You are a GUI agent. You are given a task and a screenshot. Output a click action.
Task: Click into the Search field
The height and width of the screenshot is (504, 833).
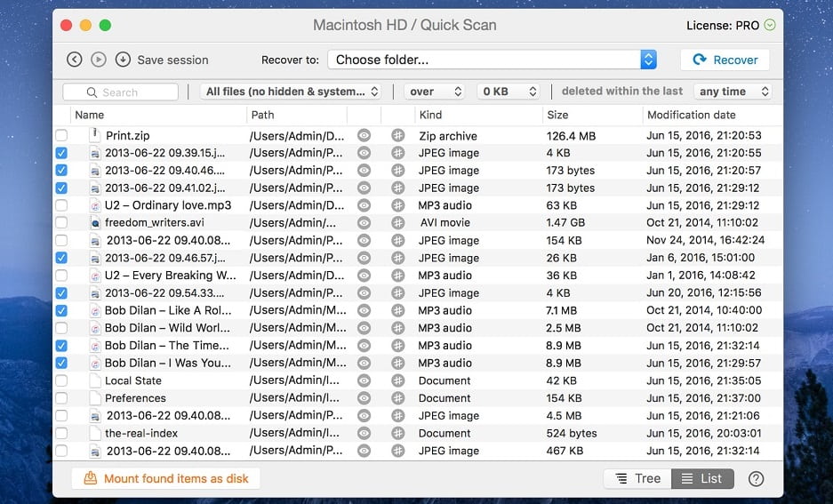121,92
